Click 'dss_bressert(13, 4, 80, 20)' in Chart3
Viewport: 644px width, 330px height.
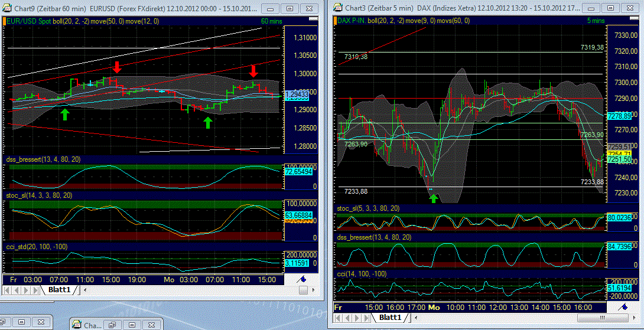point(374,237)
